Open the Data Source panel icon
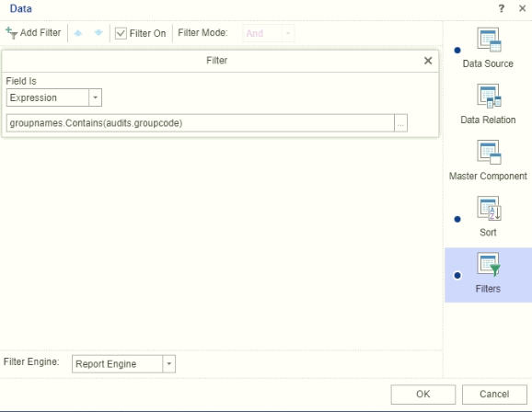The width and height of the screenshot is (532, 412). tap(489, 40)
